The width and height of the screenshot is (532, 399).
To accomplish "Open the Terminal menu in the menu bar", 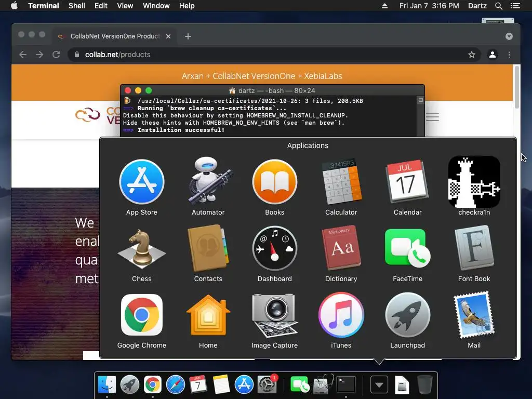I will (x=44, y=6).
